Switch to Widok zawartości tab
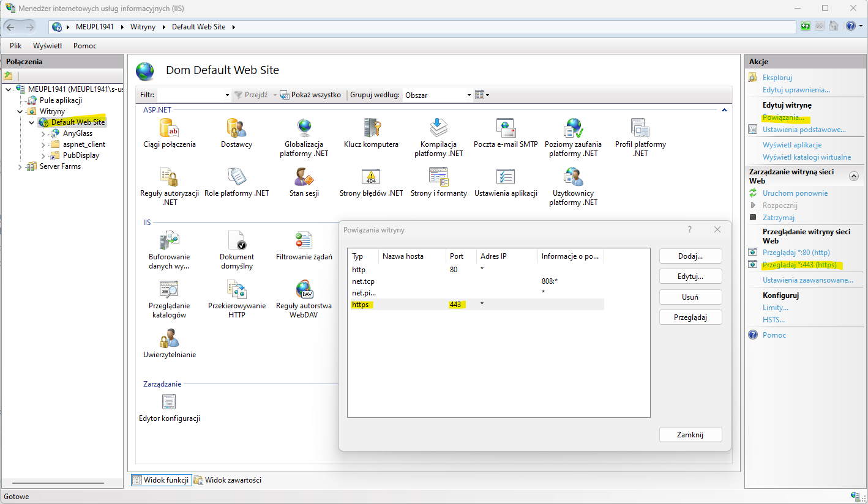Image resolution: width=868 pixels, height=504 pixels. click(x=228, y=480)
